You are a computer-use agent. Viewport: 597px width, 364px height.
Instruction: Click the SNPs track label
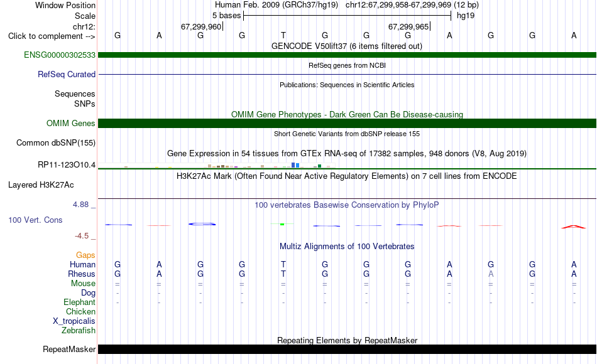pos(85,104)
